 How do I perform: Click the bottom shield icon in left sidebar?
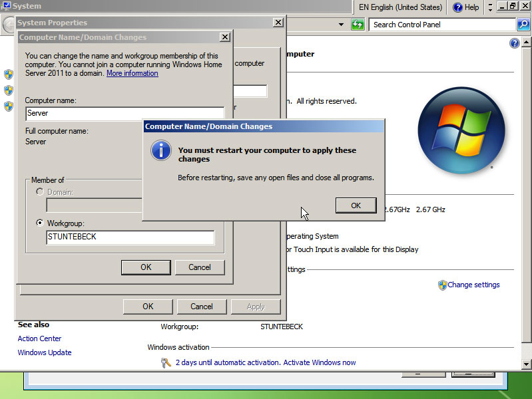click(9, 106)
